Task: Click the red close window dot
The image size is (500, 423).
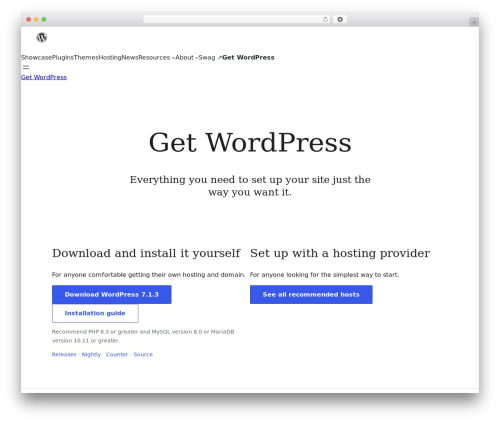Action: click(x=29, y=19)
